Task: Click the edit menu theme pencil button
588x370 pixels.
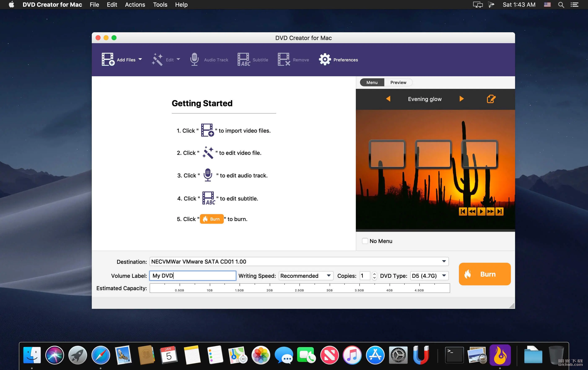Action: pos(491,99)
